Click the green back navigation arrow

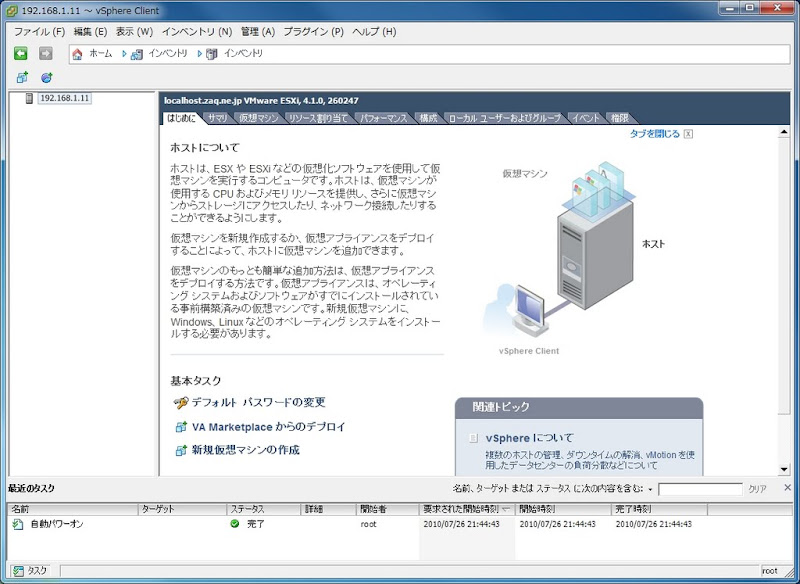coord(20,53)
